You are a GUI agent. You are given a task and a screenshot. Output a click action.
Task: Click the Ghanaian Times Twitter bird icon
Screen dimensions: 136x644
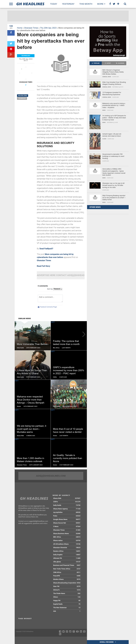click(x=26, y=85)
